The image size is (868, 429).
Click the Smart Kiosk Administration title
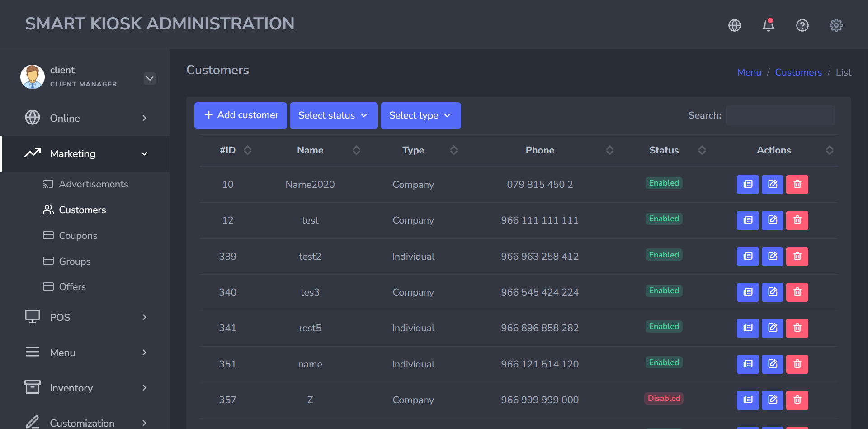[160, 24]
